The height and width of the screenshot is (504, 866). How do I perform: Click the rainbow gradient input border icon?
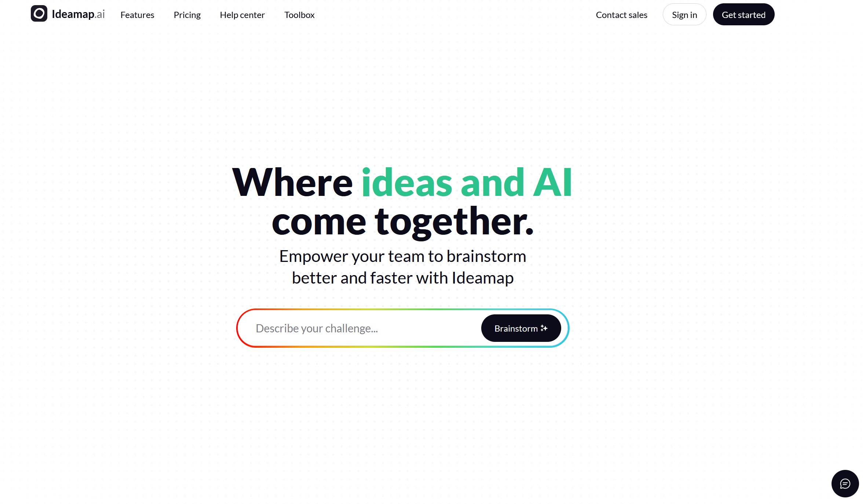pyautogui.click(x=402, y=328)
